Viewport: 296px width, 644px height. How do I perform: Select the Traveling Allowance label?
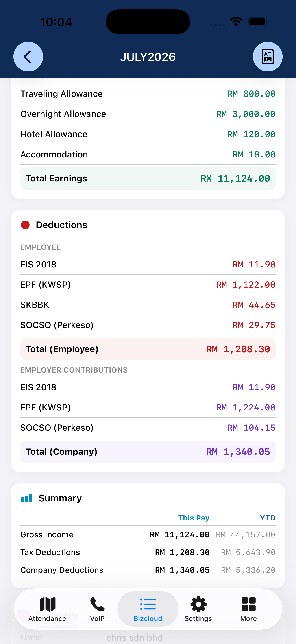coord(62,94)
